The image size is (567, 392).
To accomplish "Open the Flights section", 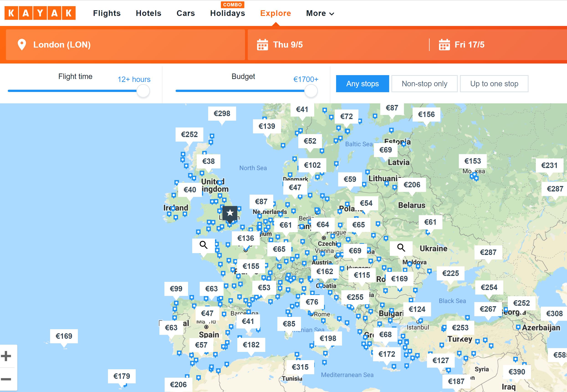I will (107, 13).
